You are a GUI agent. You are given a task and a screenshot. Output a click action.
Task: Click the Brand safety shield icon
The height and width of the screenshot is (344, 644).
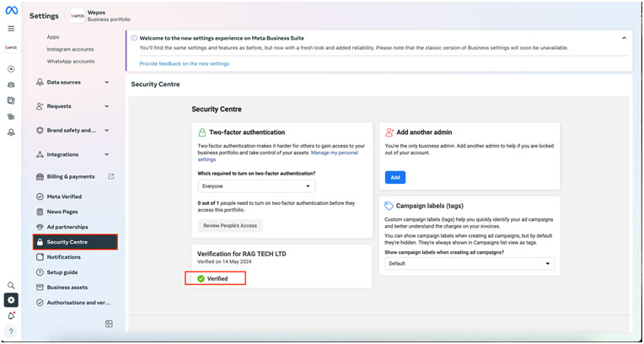pyautogui.click(x=40, y=131)
